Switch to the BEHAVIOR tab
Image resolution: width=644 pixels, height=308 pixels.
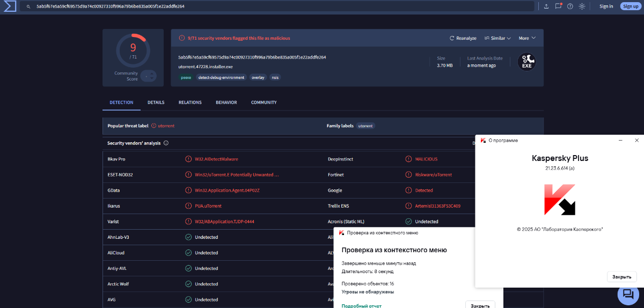click(226, 102)
